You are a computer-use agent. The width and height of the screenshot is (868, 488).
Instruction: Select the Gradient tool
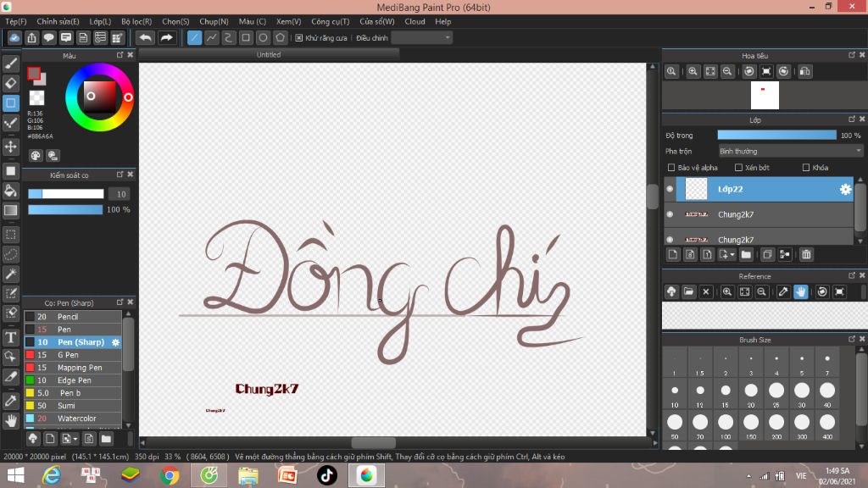[x=10, y=210]
